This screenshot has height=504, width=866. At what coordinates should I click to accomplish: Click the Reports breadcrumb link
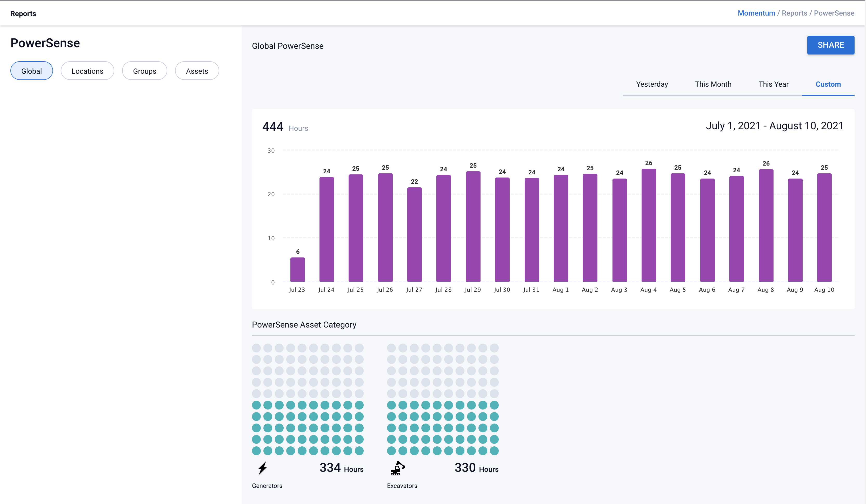coord(794,13)
